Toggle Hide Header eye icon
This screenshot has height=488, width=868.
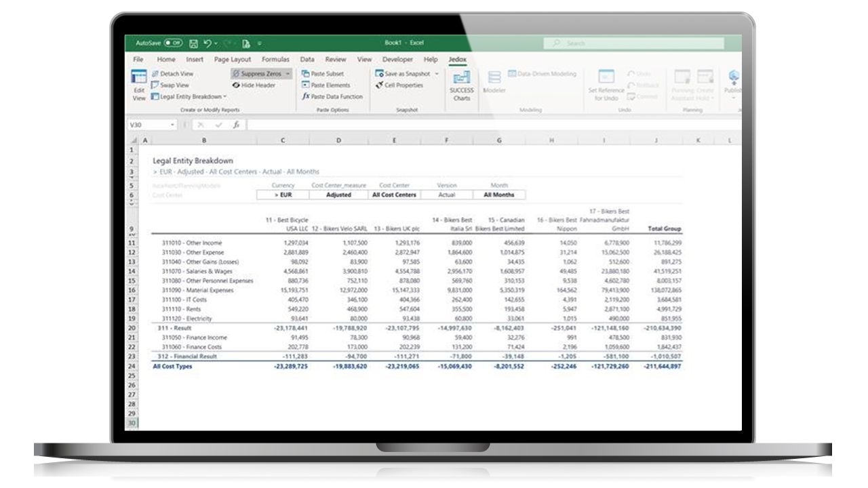[236, 85]
